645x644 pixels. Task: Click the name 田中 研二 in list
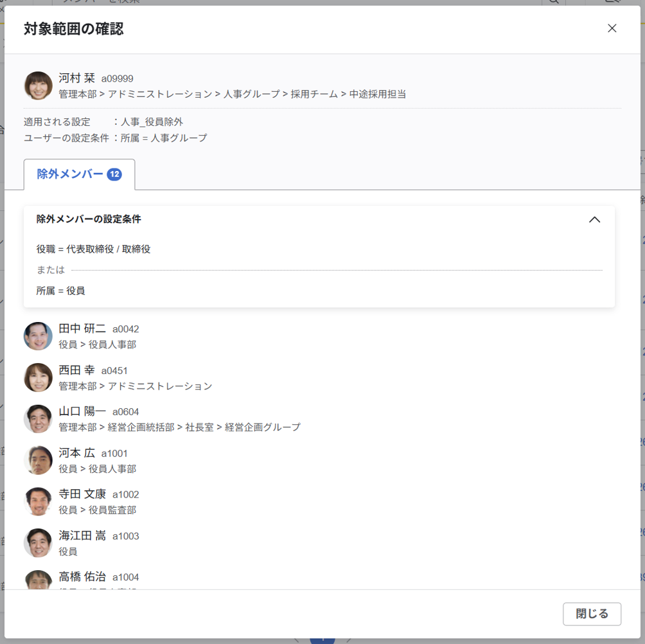pos(82,329)
